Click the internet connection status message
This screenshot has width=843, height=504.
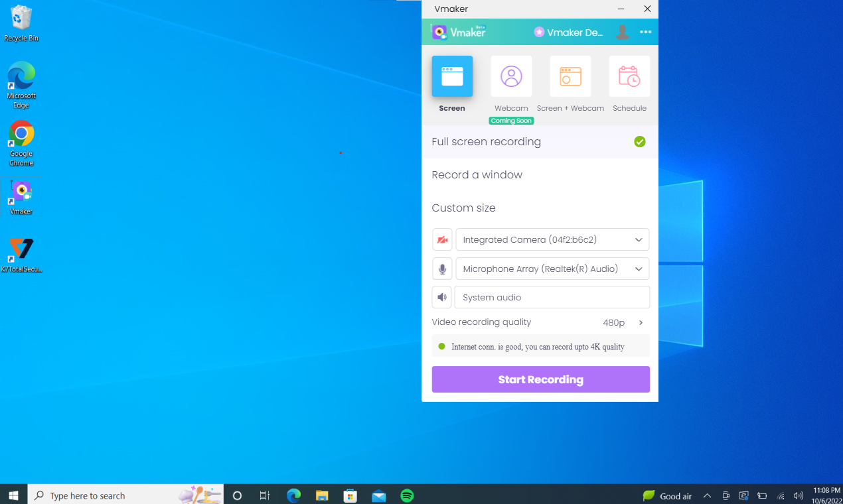[x=540, y=346]
